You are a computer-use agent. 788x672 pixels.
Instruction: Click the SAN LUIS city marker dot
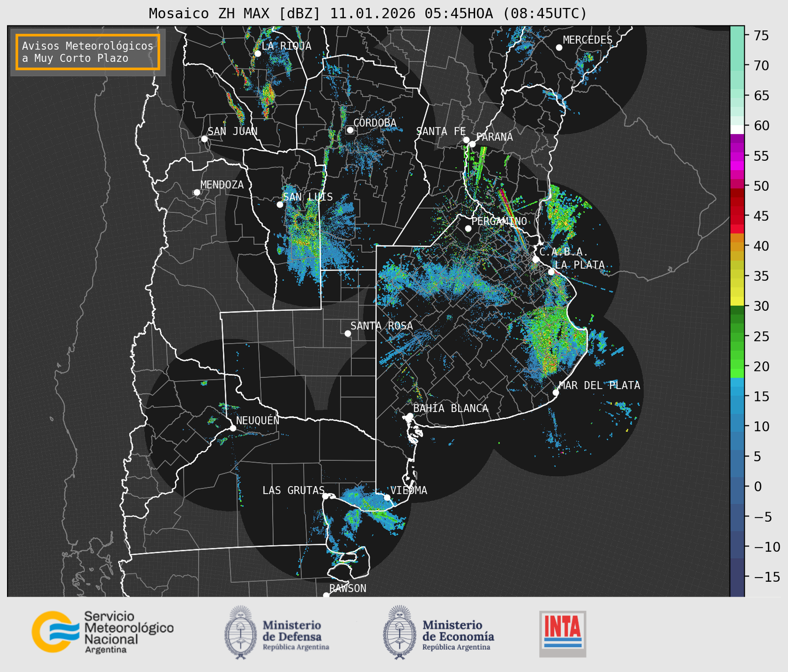point(280,205)
